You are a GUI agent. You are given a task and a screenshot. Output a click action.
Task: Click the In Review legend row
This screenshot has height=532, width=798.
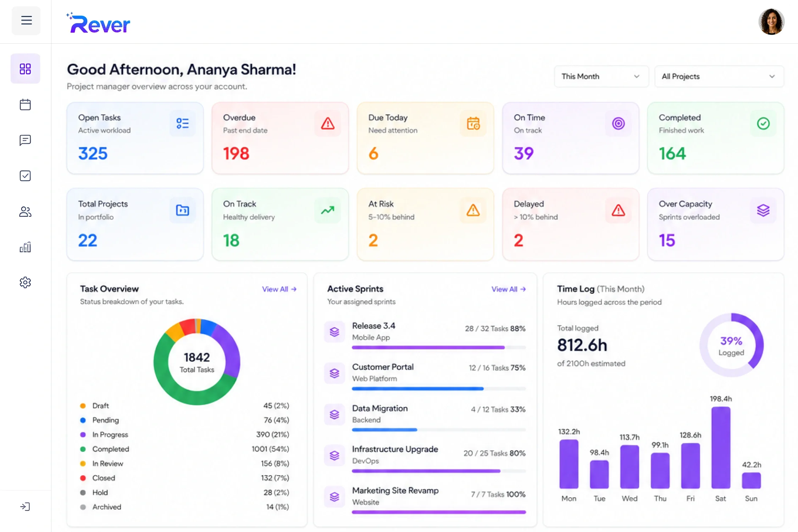coord(184,464)
